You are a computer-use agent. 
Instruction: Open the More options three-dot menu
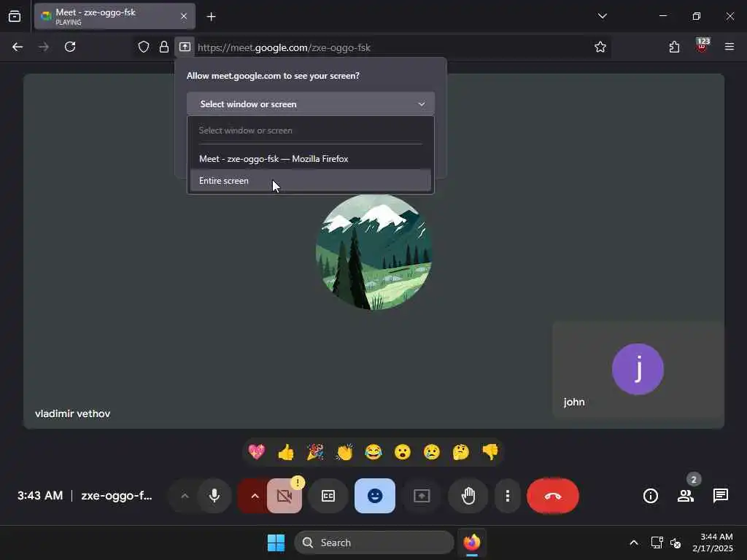point(508,496)
